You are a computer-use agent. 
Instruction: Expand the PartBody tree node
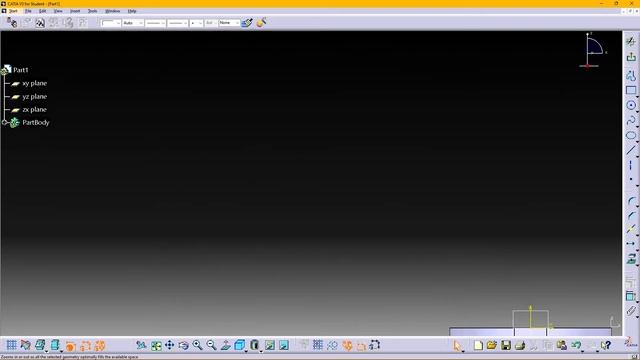point(4,122)
